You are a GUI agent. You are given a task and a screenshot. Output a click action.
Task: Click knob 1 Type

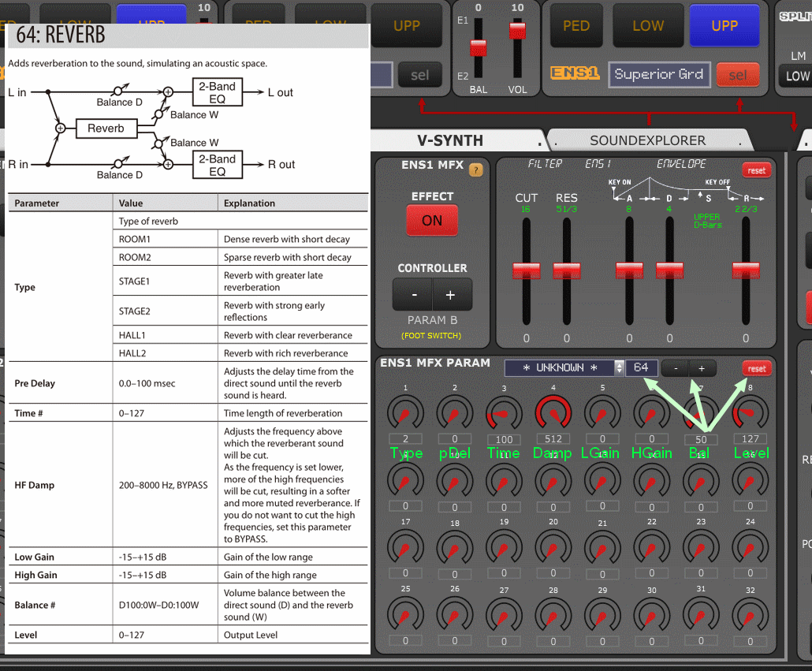[x=405, y=414]
